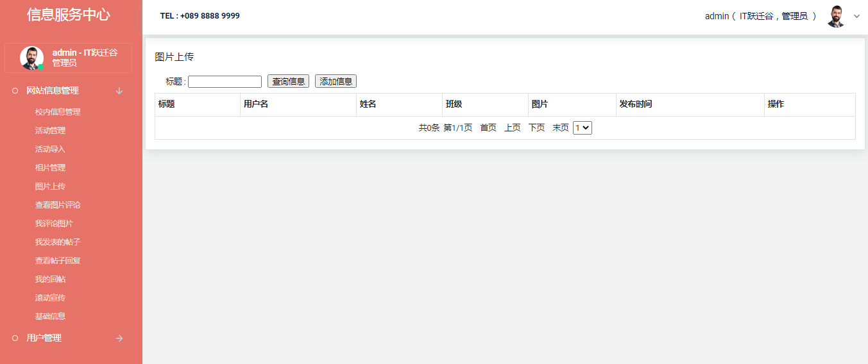Open 查看图片评论 sidebar link
This screenshot has width=868, height=364.
coord(58,204)
